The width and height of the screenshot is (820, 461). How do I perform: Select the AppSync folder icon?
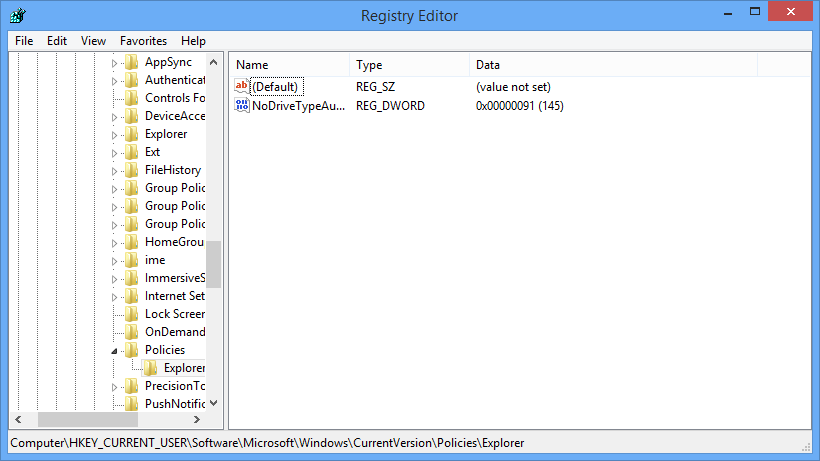coord(132,62)
